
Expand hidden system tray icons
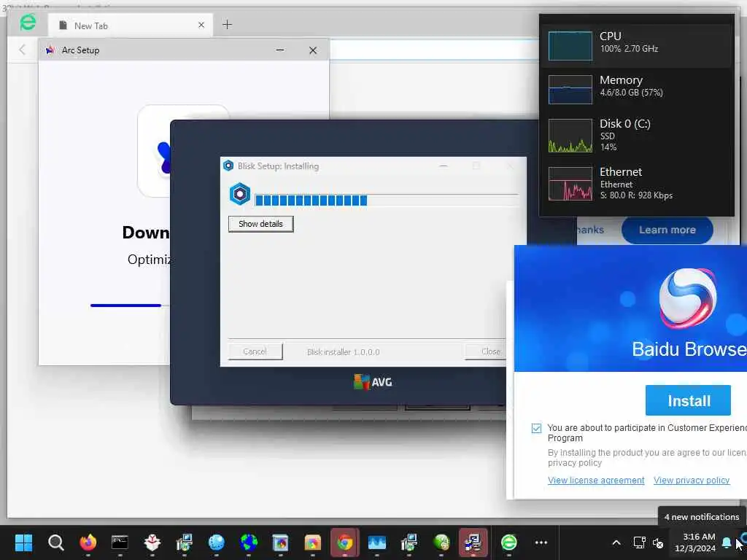coord(616,542)
